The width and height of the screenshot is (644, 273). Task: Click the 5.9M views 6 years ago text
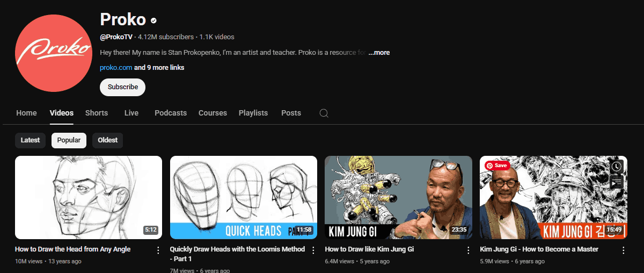[512, 261]
